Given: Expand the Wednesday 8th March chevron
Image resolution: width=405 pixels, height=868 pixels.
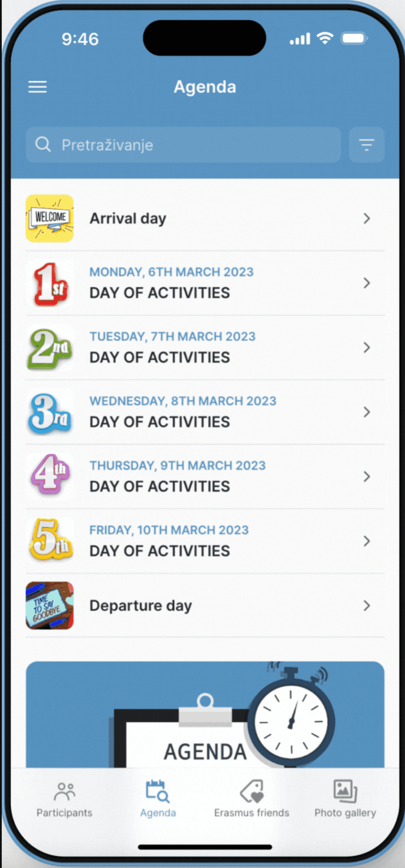Looking at the screenshot, I should [367, 412].
